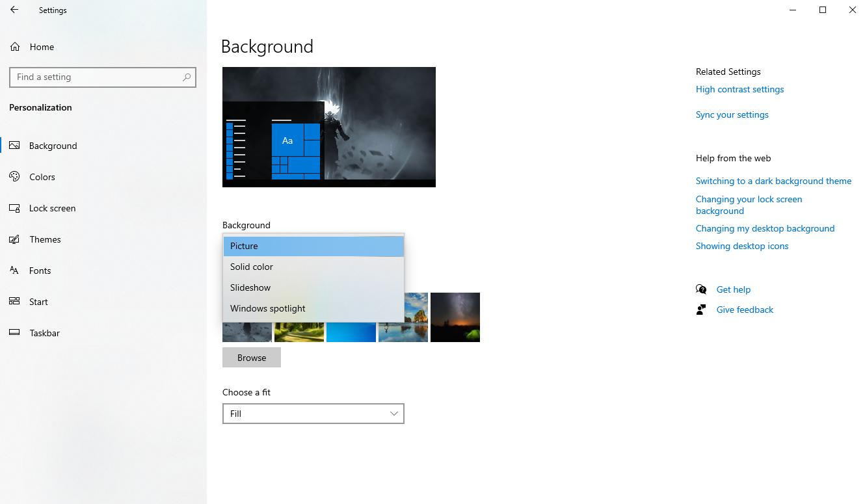Select the Colors palette icon
Image resolution: width=865 pixels, height=504 pixels.
[14, 177]
